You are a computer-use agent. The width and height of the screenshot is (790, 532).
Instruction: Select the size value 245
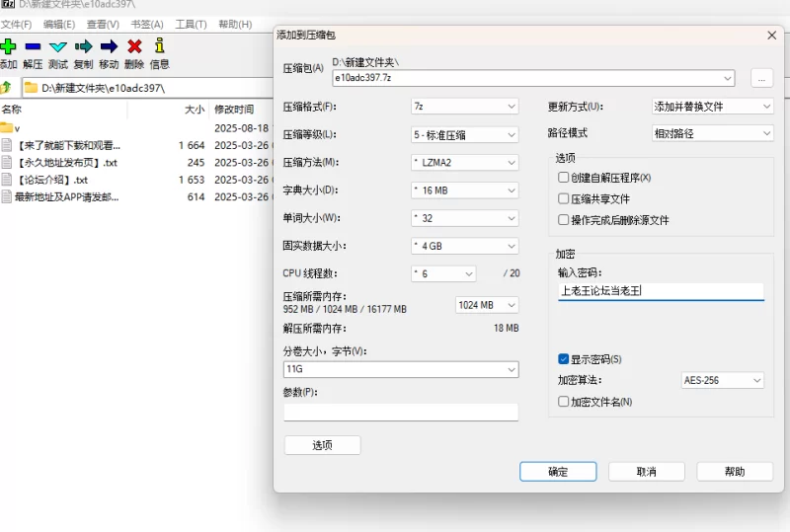tap(196, 162)
